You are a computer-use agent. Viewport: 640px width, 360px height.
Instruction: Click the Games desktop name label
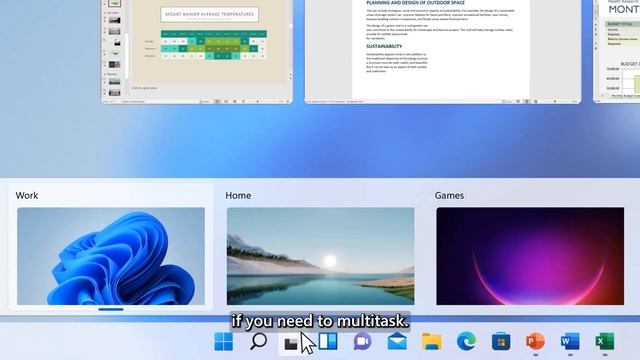[449, 196]
